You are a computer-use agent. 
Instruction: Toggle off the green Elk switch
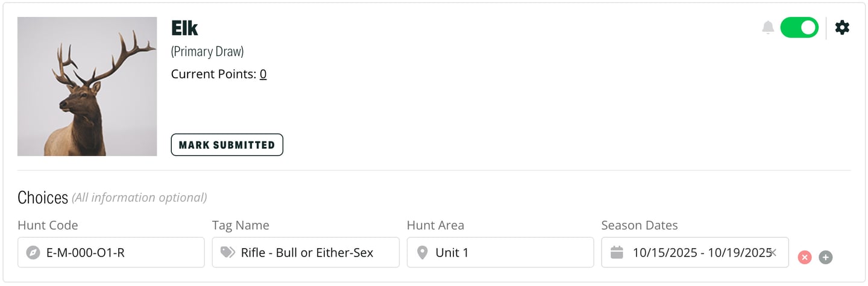coord(799,28)
